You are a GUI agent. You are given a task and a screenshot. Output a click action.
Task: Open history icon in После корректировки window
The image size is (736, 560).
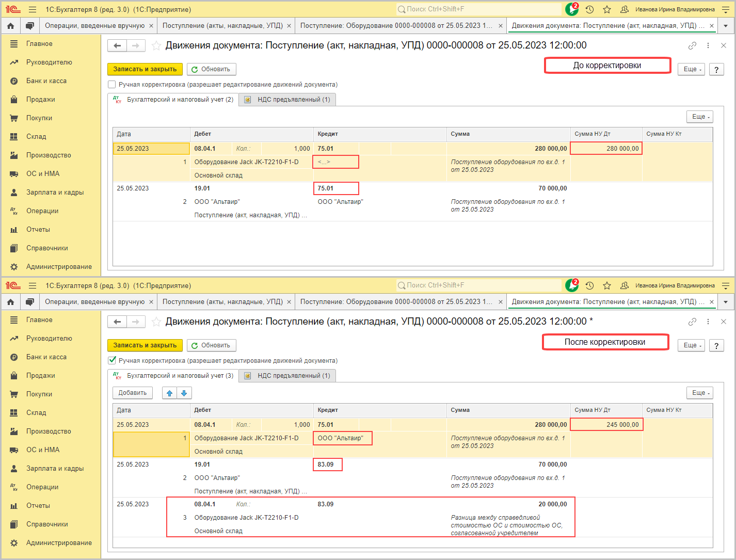(590, 285)
